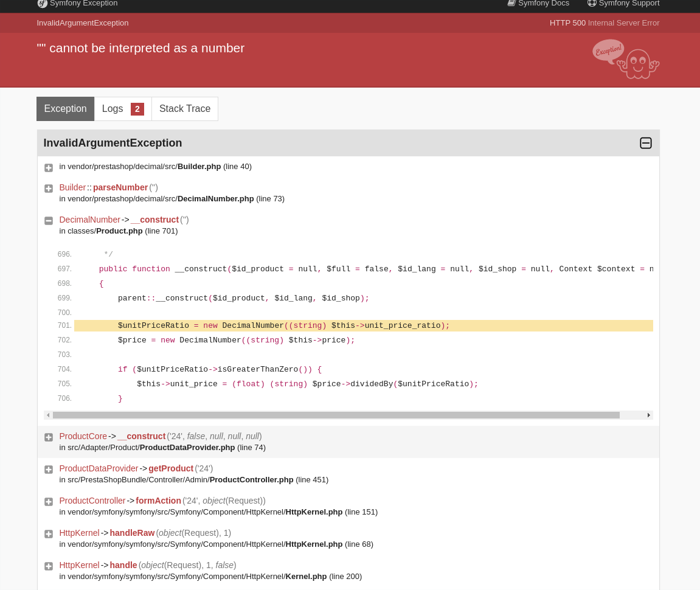Screen dimensions: 700x590
Task: Click the plus icon beside Builder.php frame
Action: click(x=49, y=168)
